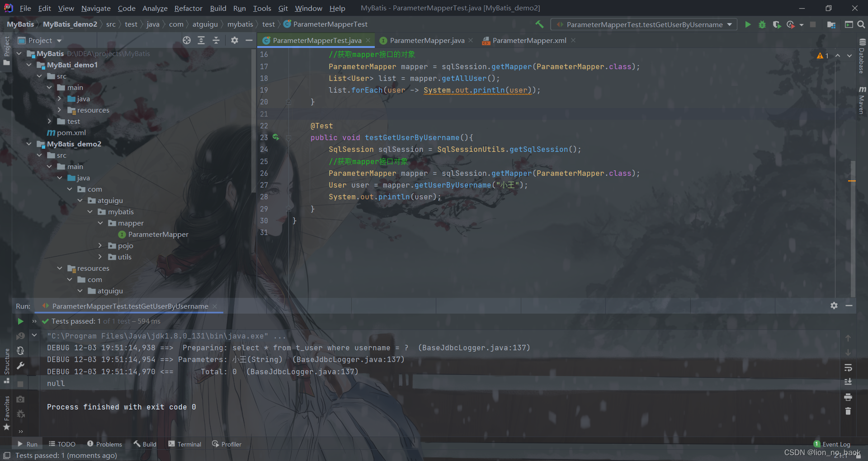Click camera Dump Threads icon

(x=20, y=400)
